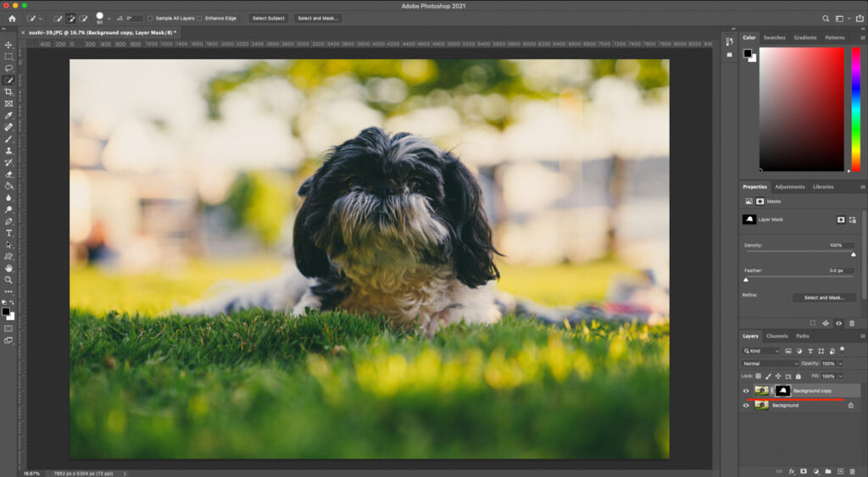Viewport: 868px width, 477px height.
Task: Select the Crop tool
Action: (x=8, y=92)
